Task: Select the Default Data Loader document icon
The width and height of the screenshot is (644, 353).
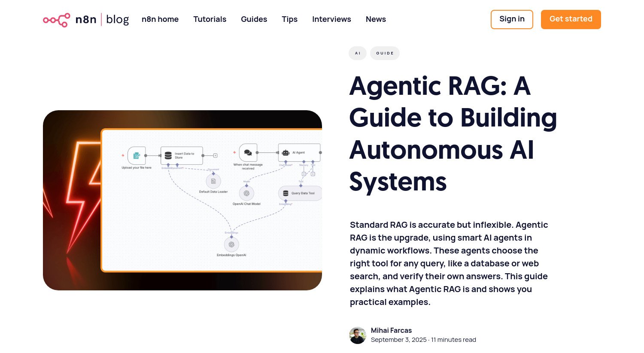Action: 213,181
